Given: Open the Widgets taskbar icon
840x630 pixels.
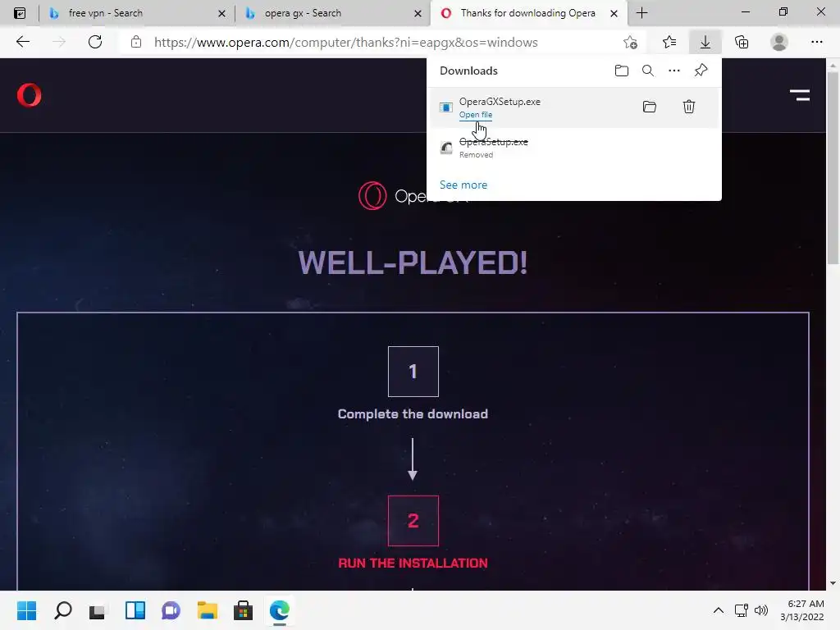Looking at the screenshot, I should [x=135, y=610].
